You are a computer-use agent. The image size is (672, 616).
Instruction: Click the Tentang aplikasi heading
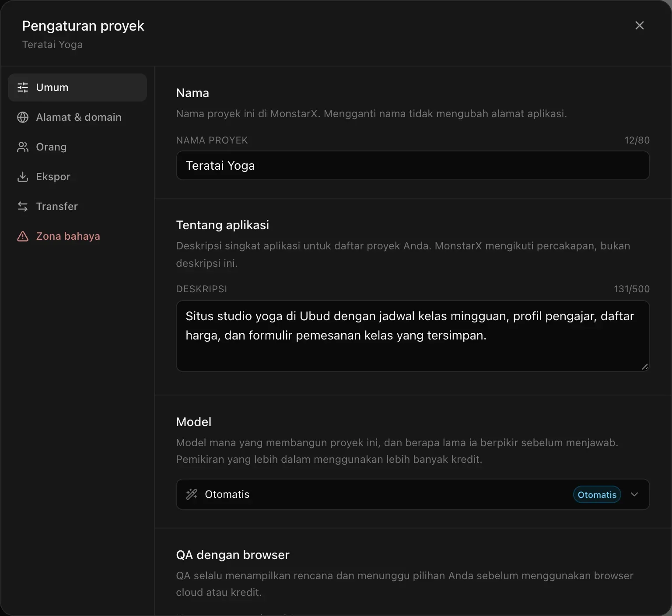[223, 225]
